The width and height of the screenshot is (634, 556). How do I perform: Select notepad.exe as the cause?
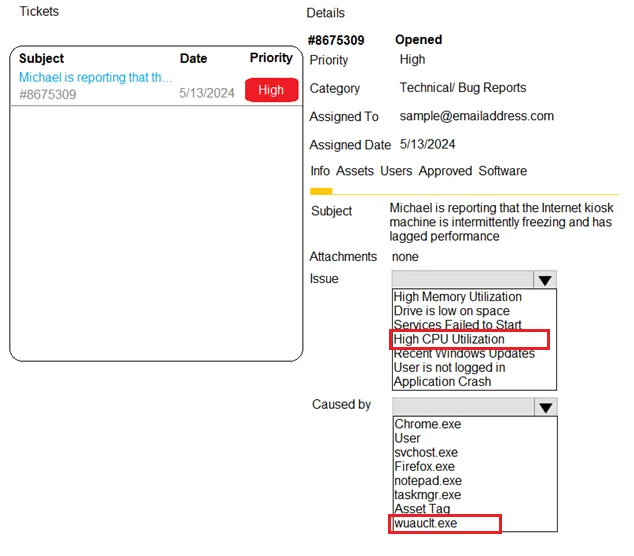[x=428, y=480]
